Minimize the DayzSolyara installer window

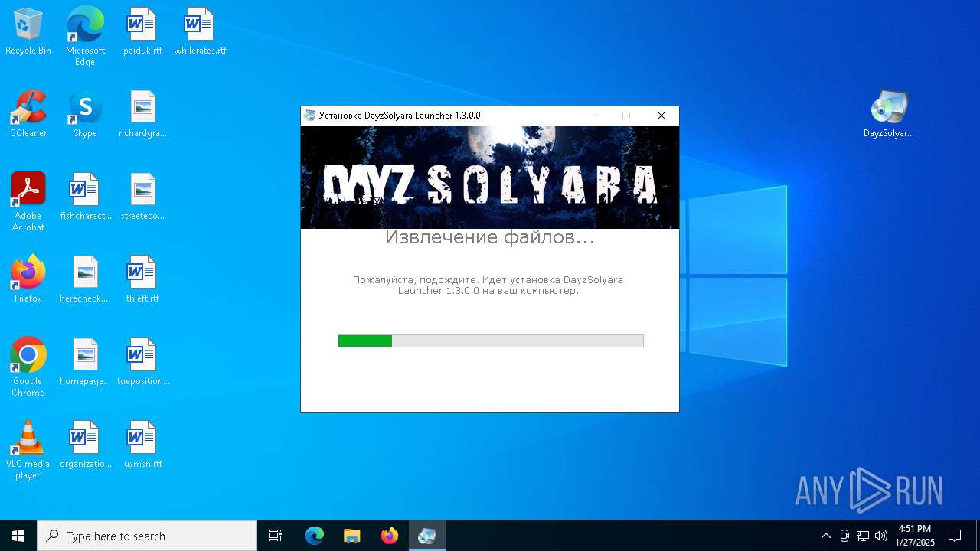click(592, 116)
